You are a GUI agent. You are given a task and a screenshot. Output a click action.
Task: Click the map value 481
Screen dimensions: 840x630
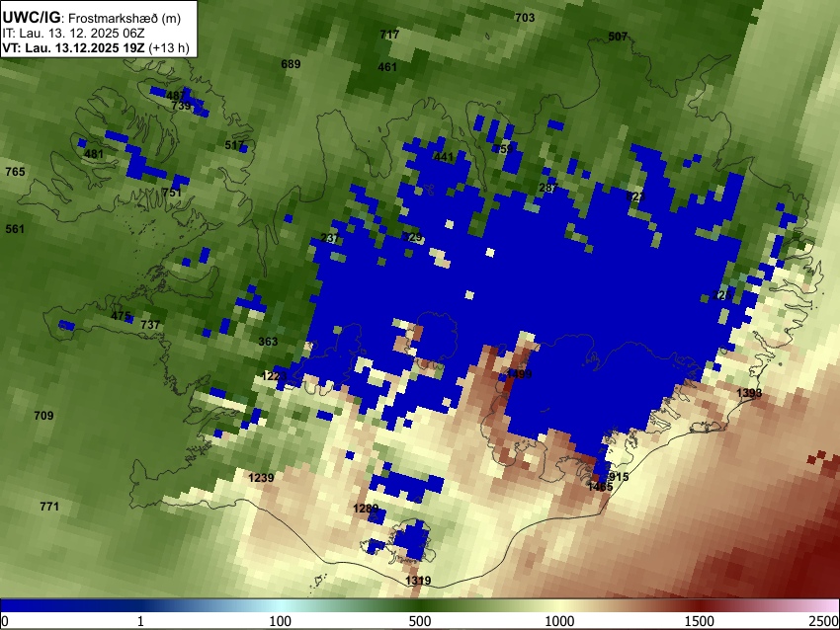pyautogui.click(x=94, y=154)
